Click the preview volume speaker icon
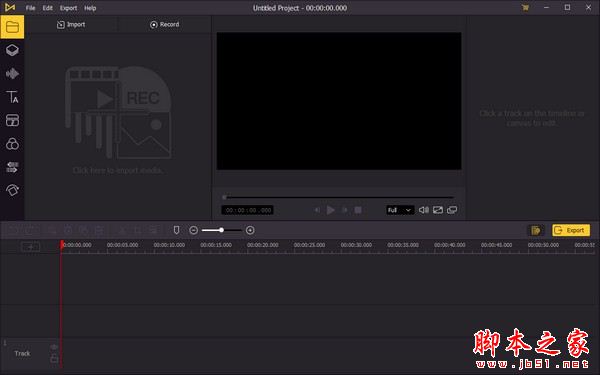 (424, 210)
